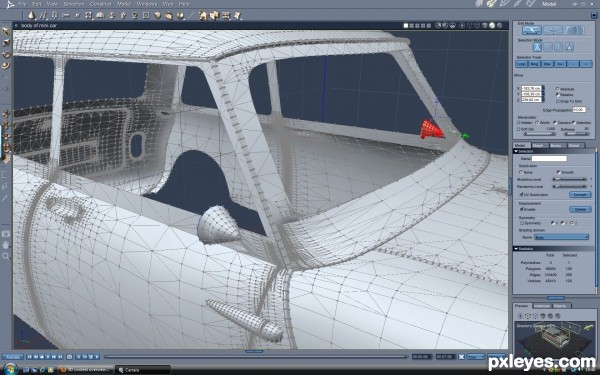Image resolution: width=600 pixels, height=375 pixels.
Task: Open the pencil room icon at top right
Action: pos(505,4)
